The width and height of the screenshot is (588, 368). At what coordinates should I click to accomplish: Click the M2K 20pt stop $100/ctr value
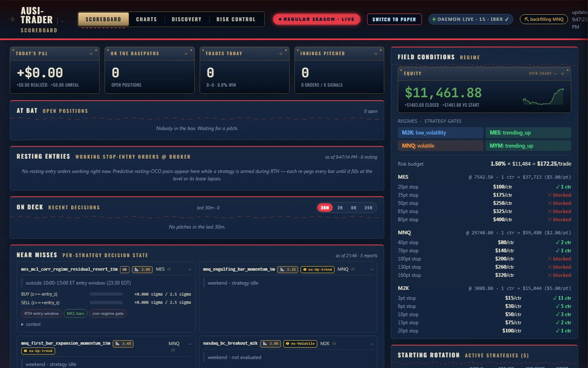(512, 331)
